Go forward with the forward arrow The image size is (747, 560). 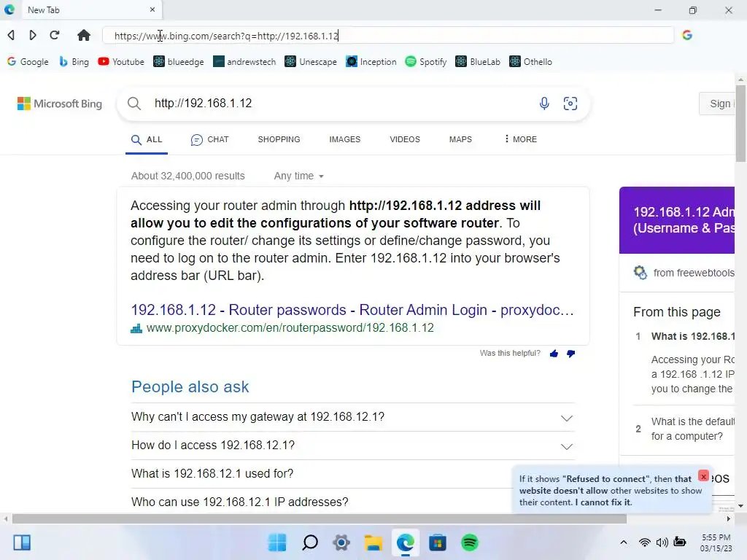coord(32,35)
